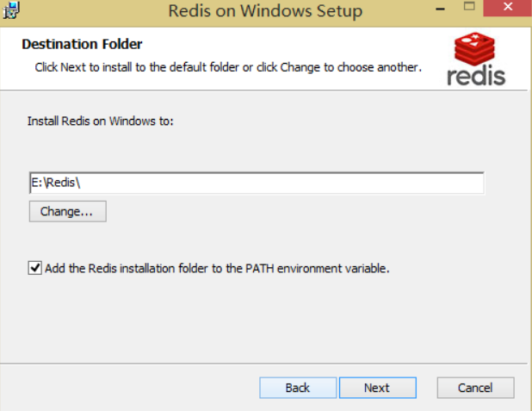Click the disabled maximize window button
This screenshot has width=532, height=411.
coord(469,6)
